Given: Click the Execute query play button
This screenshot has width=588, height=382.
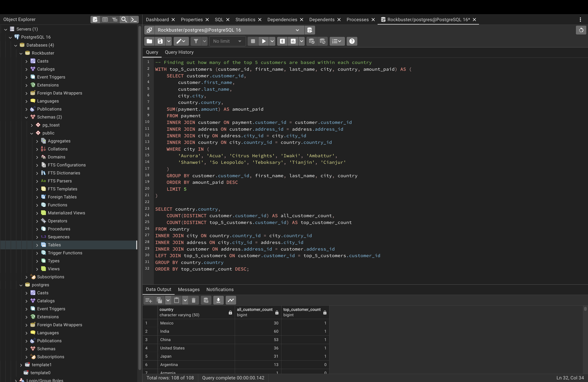Looking at the screenshot, I should tap(264, 41).
